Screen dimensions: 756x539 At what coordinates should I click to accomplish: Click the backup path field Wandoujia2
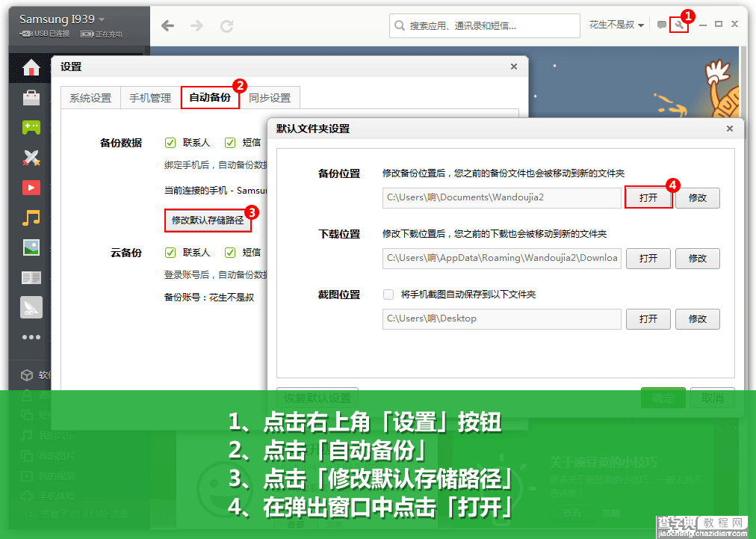[x=501, y=198]
